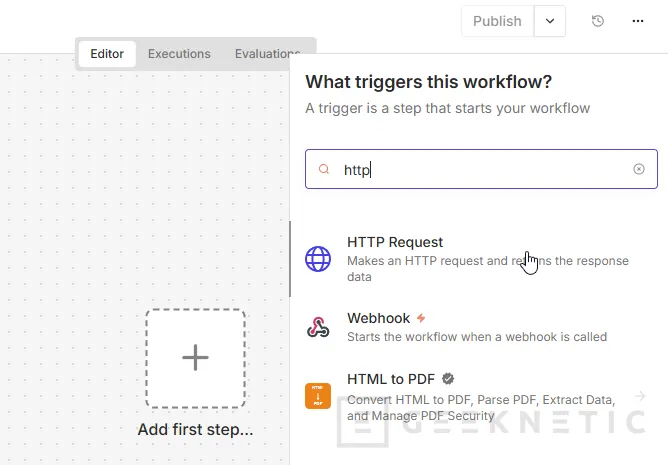Open the three-dot more options menu
Viewport: 668px width, 465px height.
[x=639, y=21]
